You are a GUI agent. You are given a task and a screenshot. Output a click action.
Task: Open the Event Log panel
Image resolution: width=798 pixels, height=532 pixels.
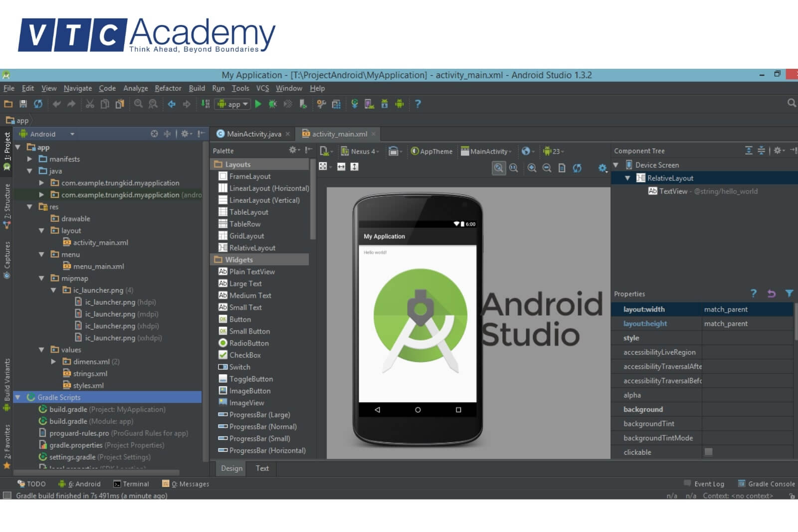point(704,484)
